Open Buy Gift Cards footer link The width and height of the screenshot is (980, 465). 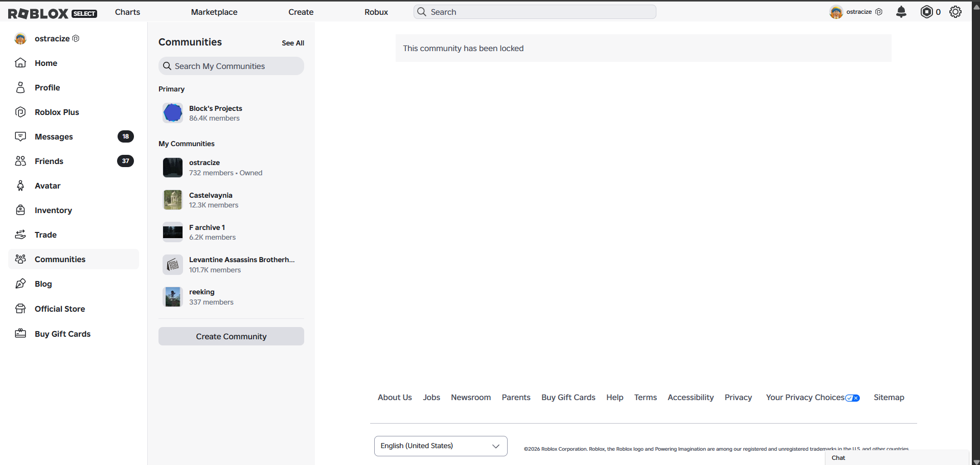click(568, 398)
